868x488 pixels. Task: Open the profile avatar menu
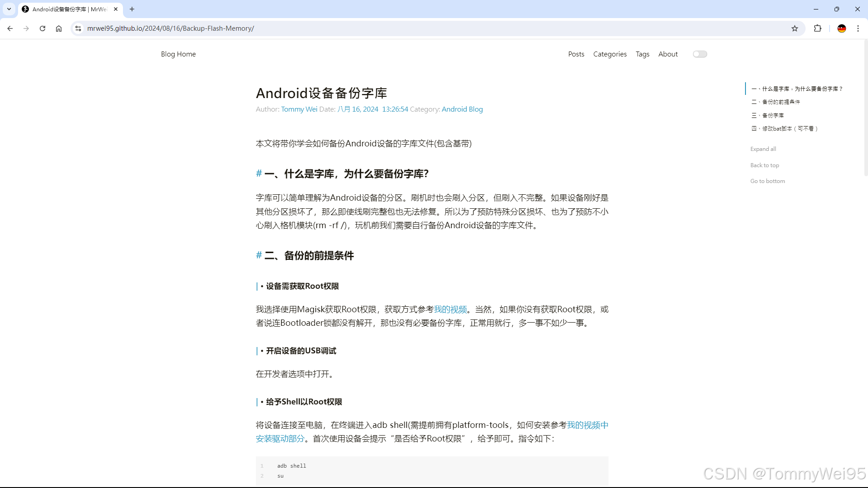tap(841, 28)
